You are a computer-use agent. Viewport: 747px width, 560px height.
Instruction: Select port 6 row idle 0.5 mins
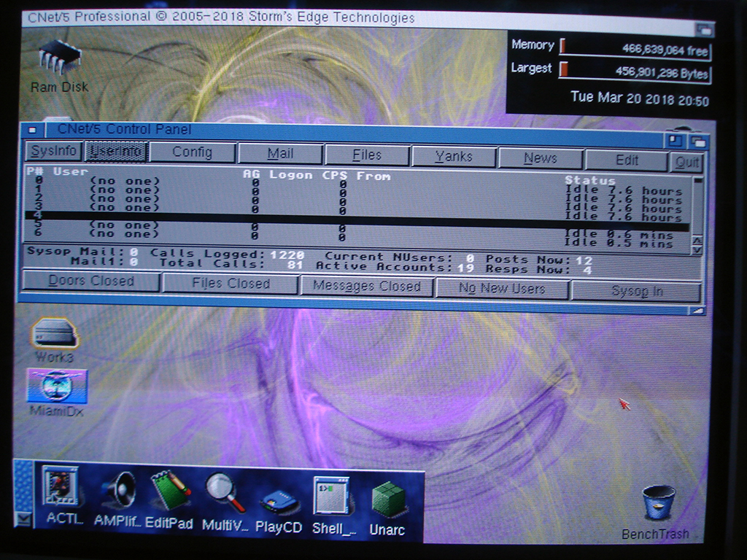coord(357,238)
